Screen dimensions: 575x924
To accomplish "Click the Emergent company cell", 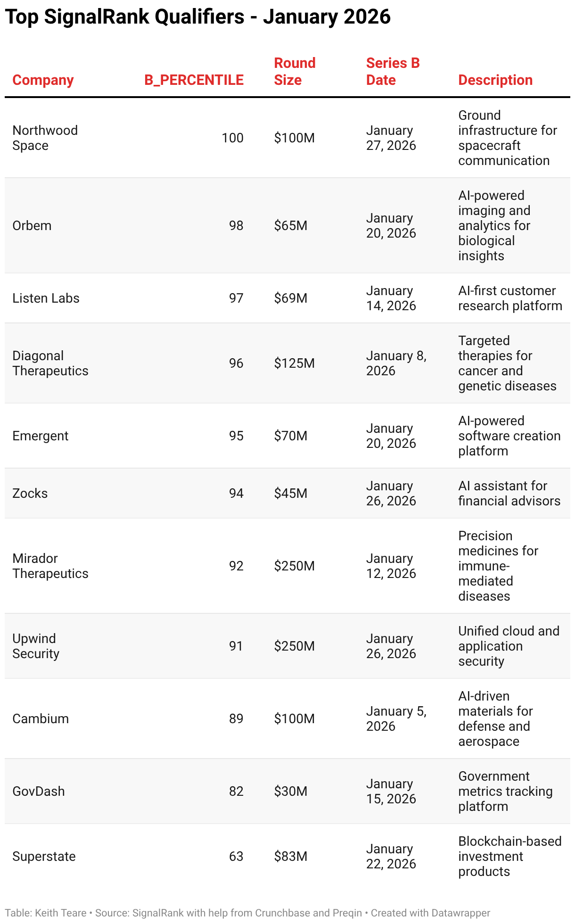I will (x=41, y=436).
